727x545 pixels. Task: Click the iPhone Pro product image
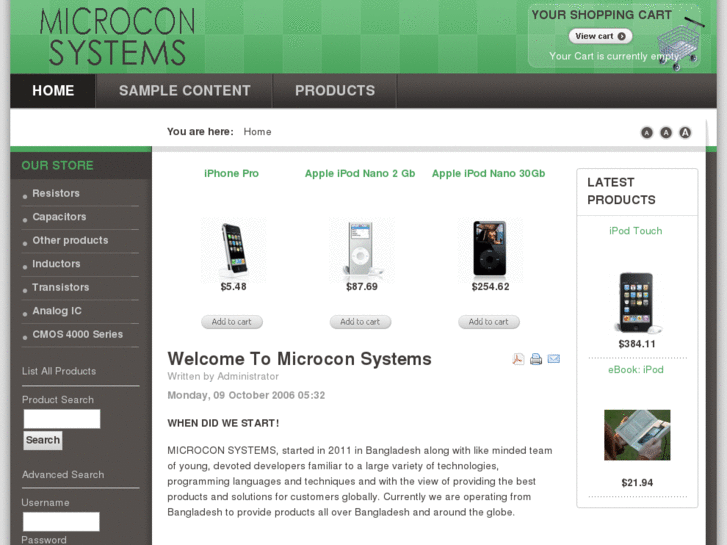point(233,250)
